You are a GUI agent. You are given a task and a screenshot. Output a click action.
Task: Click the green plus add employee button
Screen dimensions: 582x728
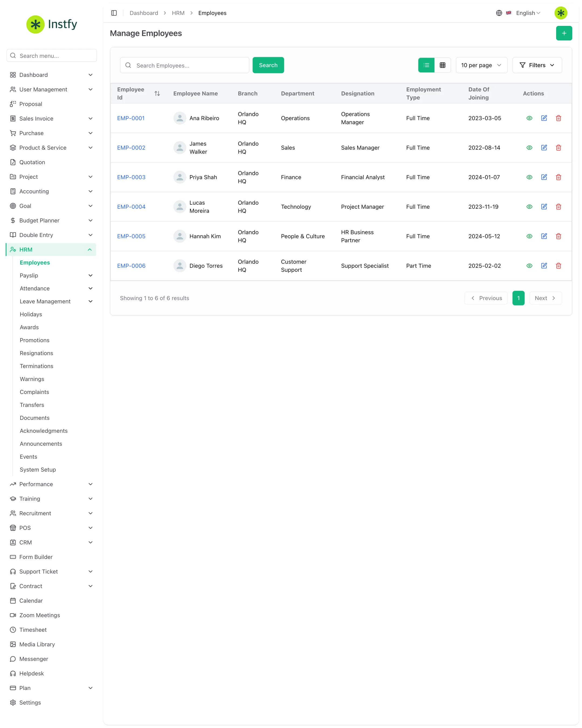[564, 33]
